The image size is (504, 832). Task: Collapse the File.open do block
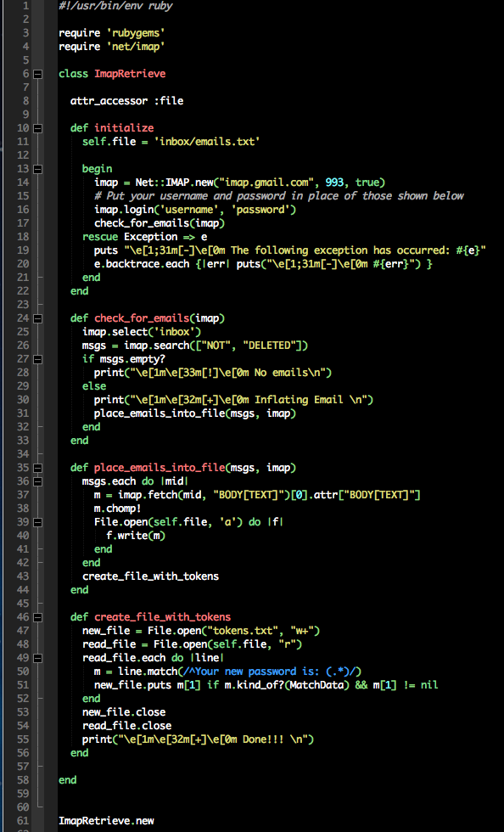pyautogui.click(x=37, y=522)
